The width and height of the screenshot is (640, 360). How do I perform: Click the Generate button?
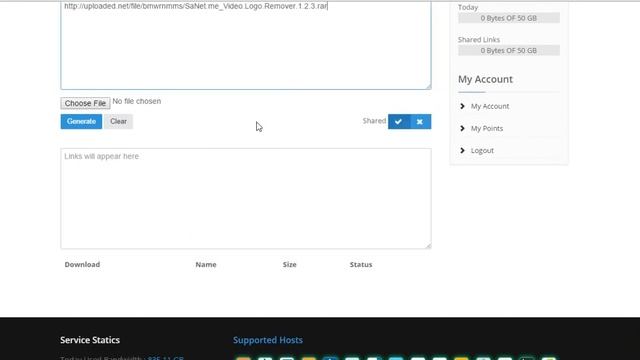pyautogui.click(x=81, y=121)
